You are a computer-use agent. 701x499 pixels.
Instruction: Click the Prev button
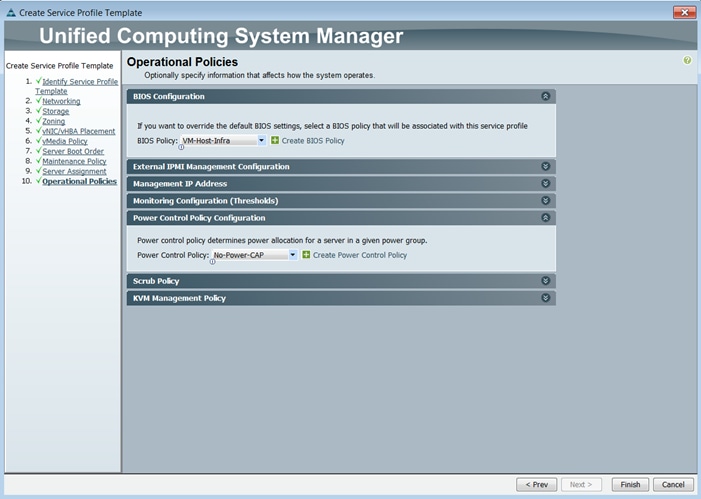(x=536, y=485)
